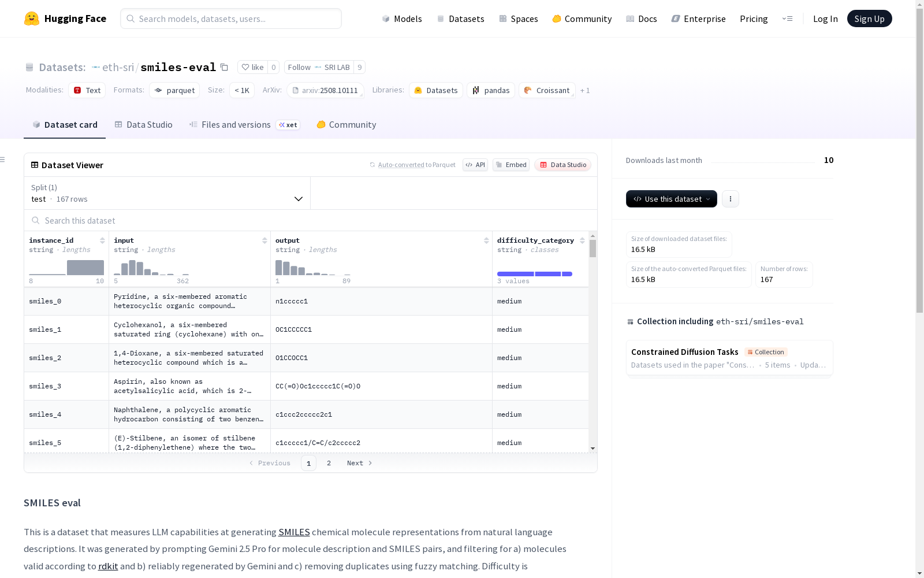
Task: Click the magnifier icon in the dataset search
Action: 36,220
